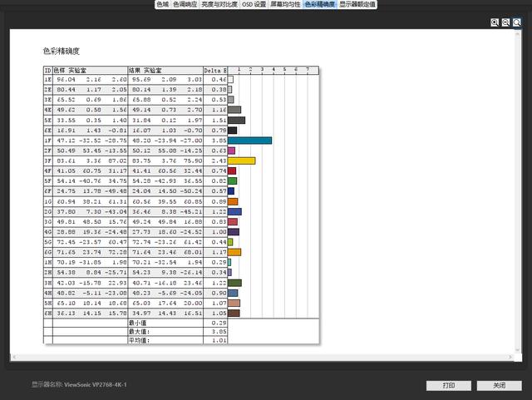Open the 亮度与对比度 tab
This screenshot has height=400, width=532.
(219, 4)
